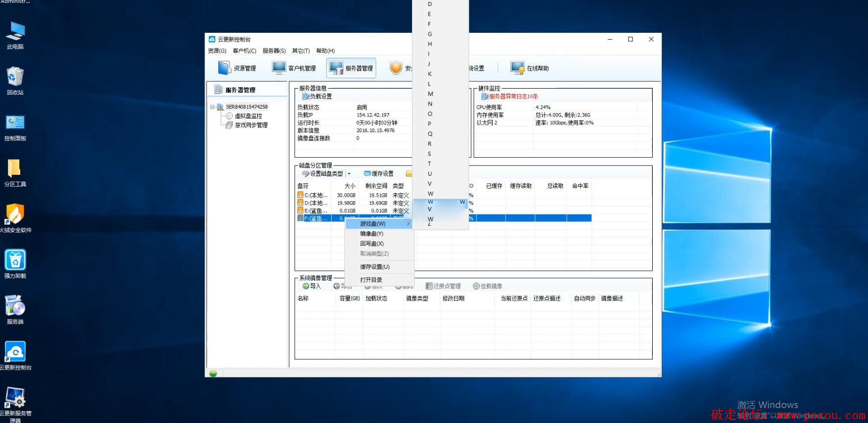Open the 其它(T) menu
The width and height of the screenshot is (868, 423).
[301, 51]
